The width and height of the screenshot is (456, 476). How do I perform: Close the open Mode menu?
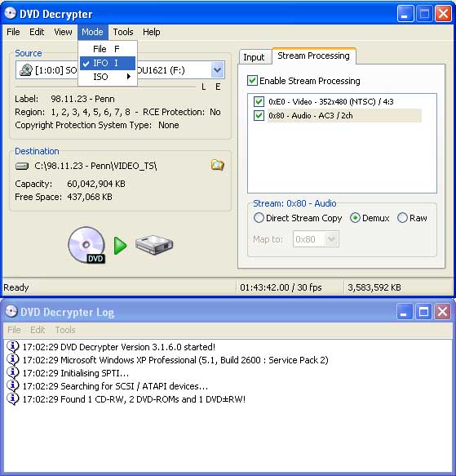pos(92,32)
